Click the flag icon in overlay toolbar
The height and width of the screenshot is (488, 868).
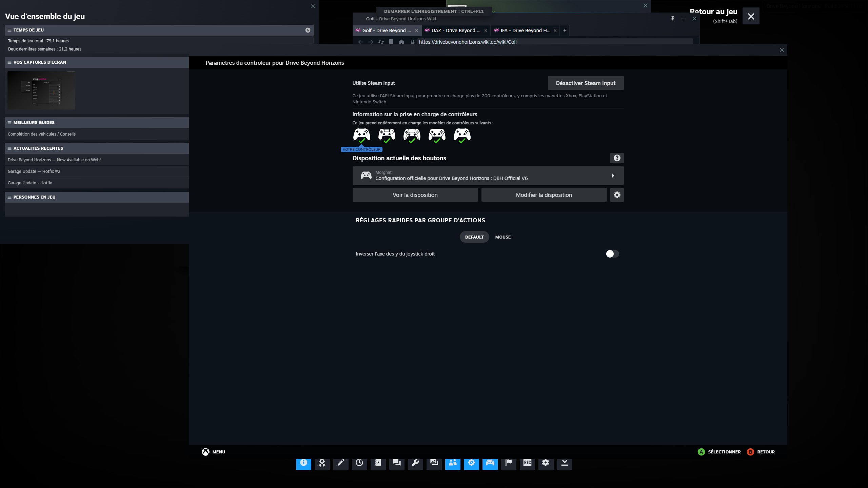coord(509,463)
